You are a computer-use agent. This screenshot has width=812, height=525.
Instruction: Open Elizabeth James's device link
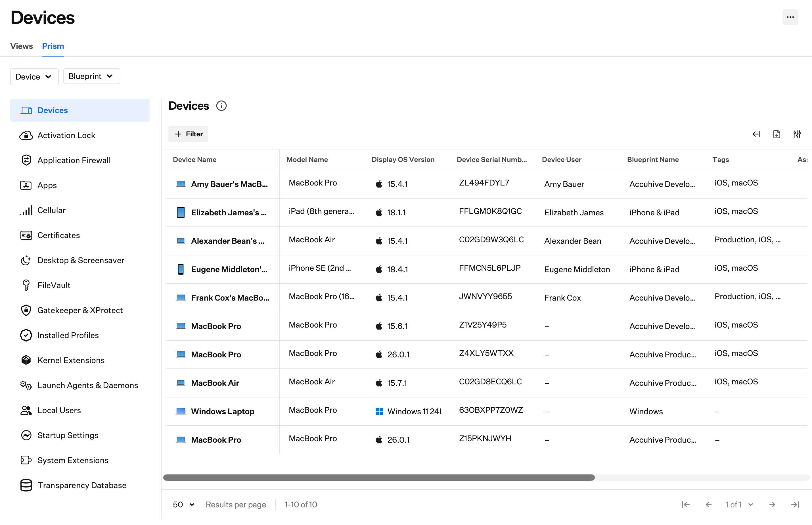(x=229, y=213)
